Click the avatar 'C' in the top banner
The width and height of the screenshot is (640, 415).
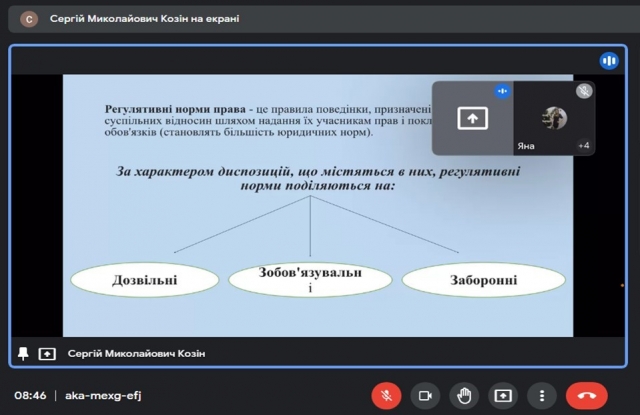pyautogui.click(x=29, y=19)
